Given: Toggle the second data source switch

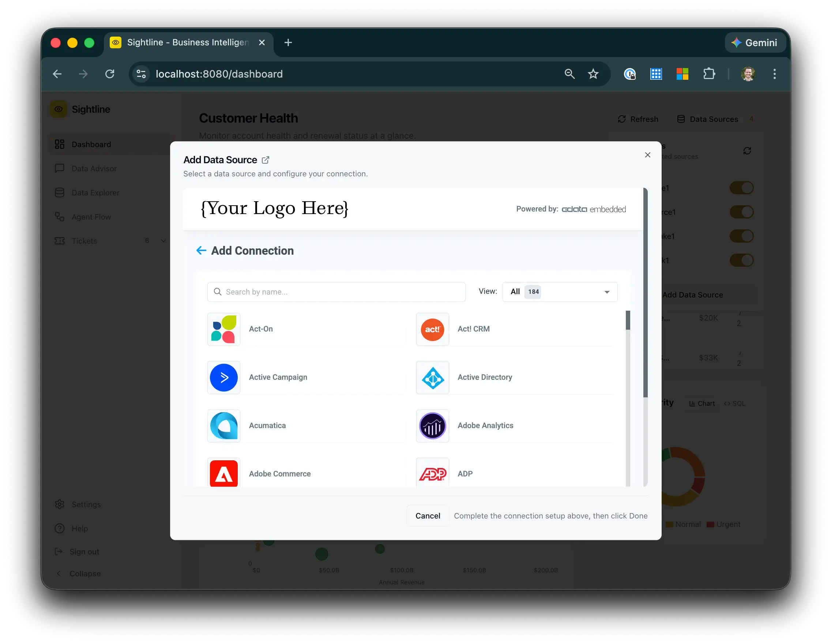Looking at the screenshot, I should (x=741, y=212).
